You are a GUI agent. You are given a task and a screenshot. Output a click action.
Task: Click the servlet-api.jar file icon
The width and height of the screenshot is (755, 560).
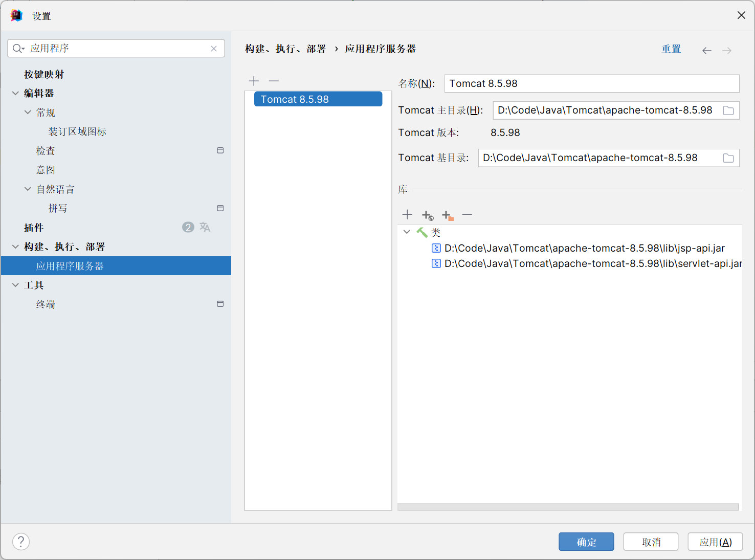(x=436, y=263)
